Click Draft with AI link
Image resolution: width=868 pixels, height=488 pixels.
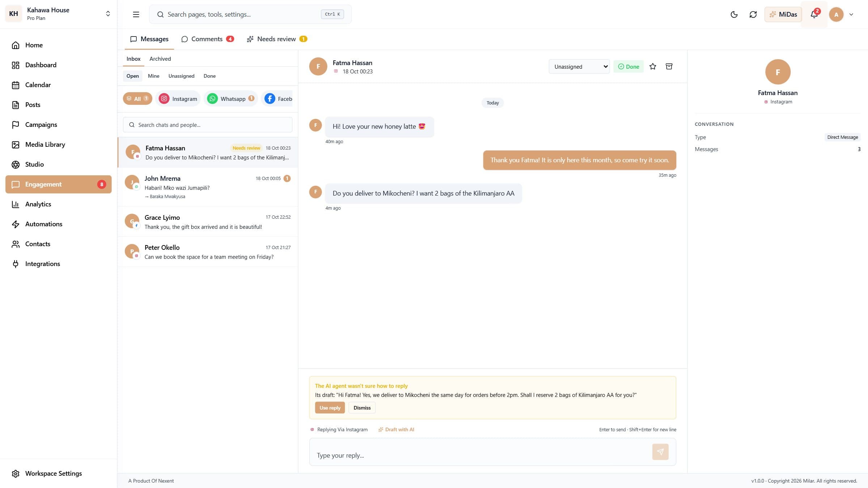coord(396,430)
